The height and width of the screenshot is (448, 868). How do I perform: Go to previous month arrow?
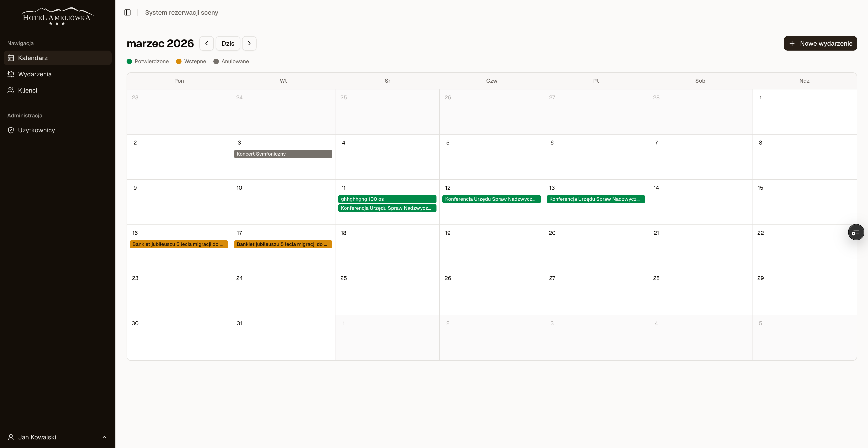pos(207,43)
